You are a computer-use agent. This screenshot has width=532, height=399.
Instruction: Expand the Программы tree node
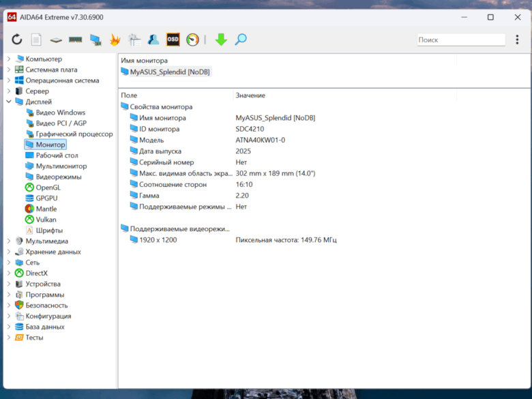(9, 295)
